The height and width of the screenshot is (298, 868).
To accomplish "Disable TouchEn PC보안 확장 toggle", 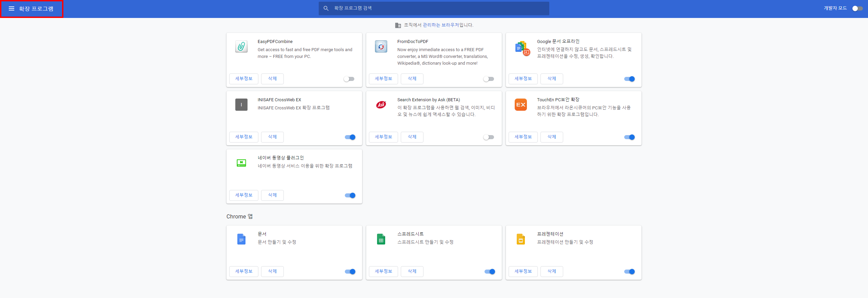I will click(630, 137).
